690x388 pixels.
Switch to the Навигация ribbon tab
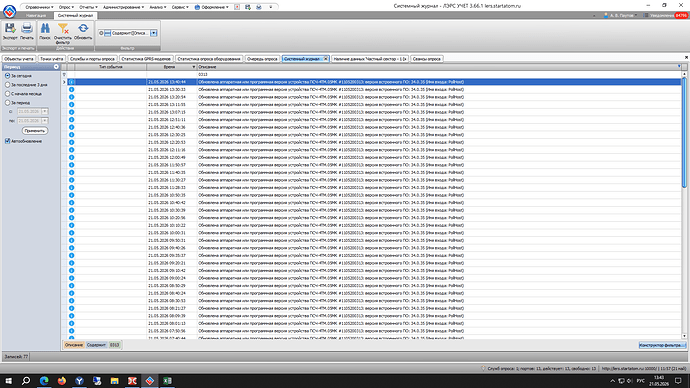click(x=36, y=15)
